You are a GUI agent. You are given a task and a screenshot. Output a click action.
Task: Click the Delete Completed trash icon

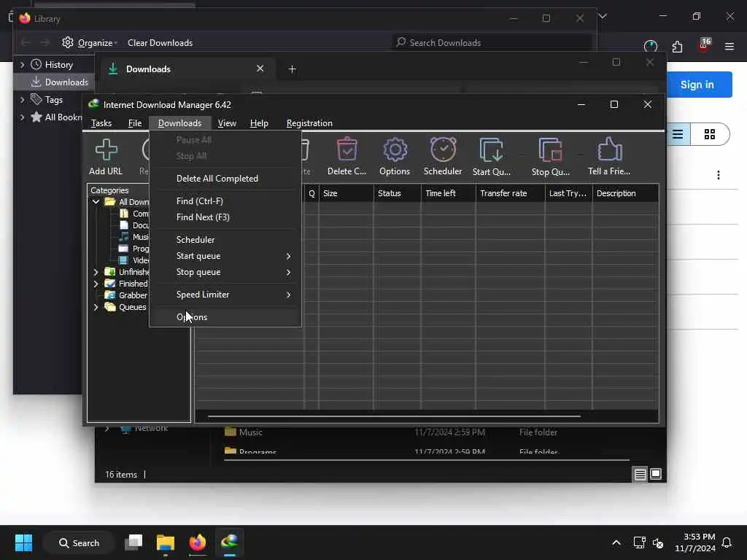pyautogui.click(x=347, y=156)
